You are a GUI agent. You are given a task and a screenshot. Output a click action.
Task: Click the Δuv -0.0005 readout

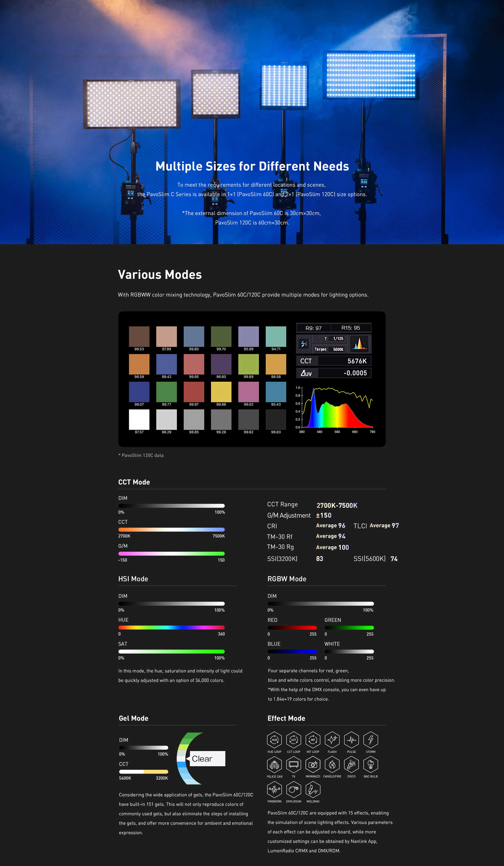[x=334, y=373]
